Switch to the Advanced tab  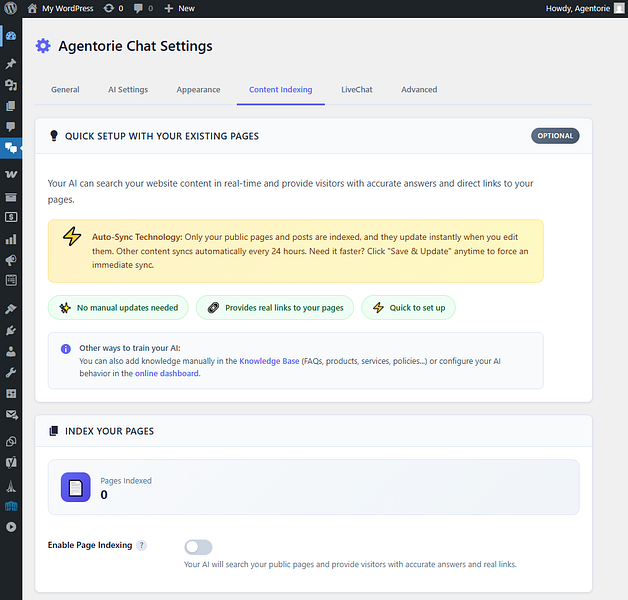tap(419, 90)
